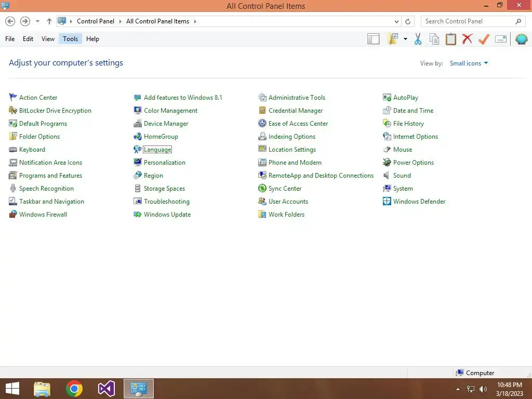Click the Control Panel breadcrumb
Screen dimensions: 532x399
(96, 21)
